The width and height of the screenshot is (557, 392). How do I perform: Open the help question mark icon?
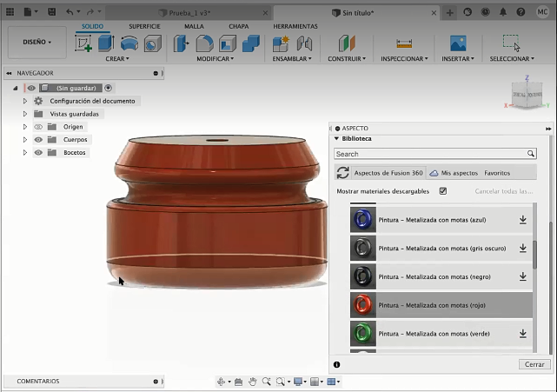tap(521, 12)
